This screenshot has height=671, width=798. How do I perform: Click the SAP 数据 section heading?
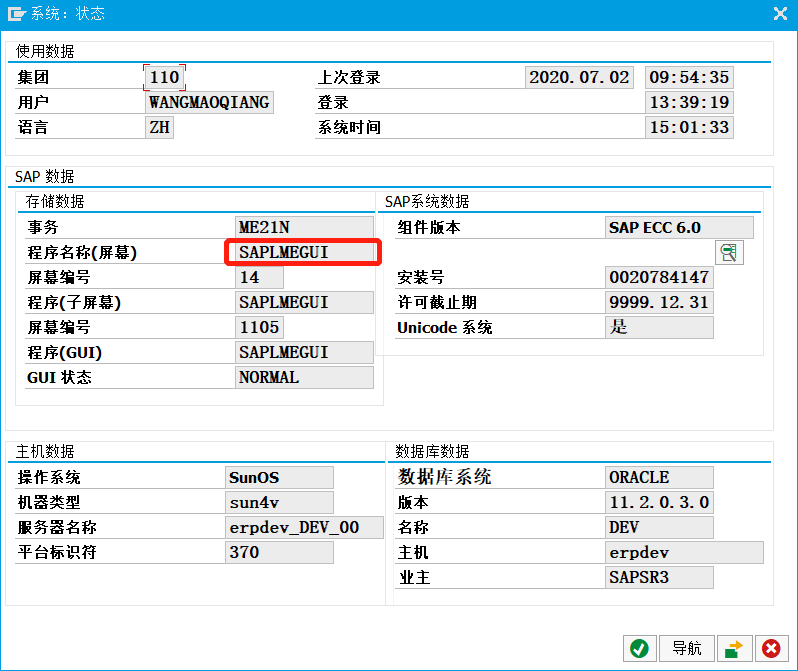click(x=44, y=177)
